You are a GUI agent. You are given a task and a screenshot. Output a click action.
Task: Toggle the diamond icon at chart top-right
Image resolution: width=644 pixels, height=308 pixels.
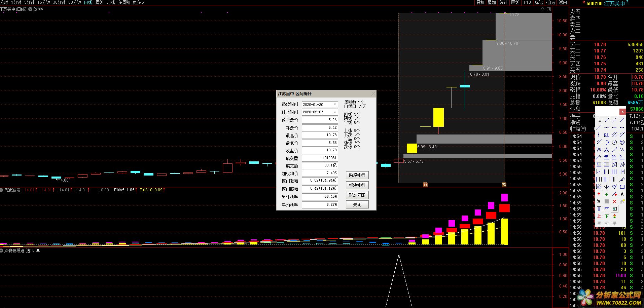[542, 9]
